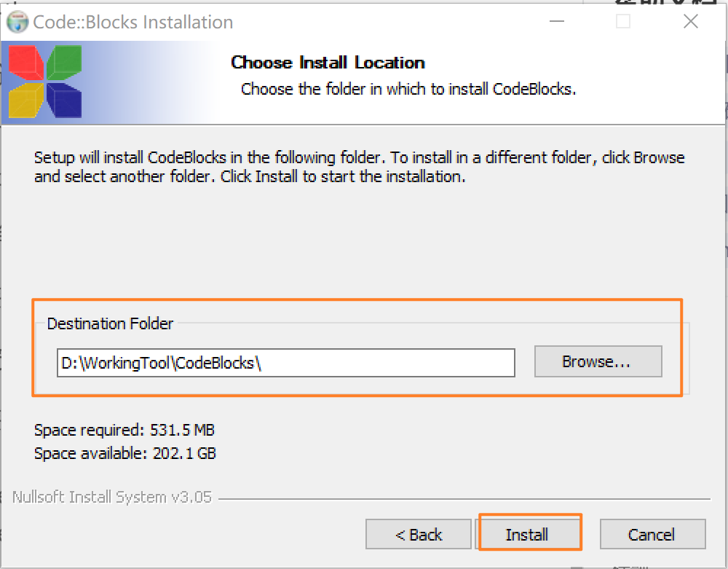Click the Code::Blocks installer icon in title bar
The width and height of the screenshot is (728, 569).
pyautogui.click(x=19, y=22)
